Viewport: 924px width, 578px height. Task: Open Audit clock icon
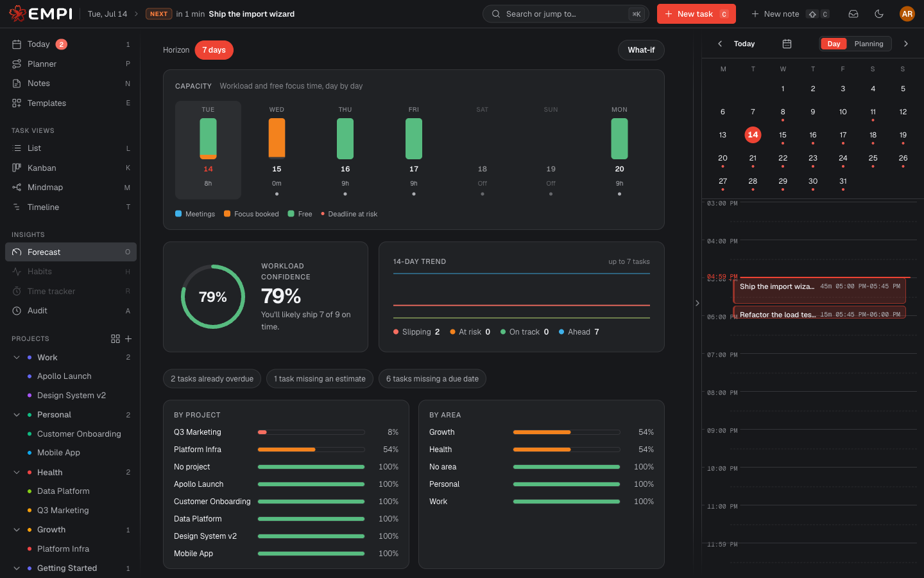point(17,311)
